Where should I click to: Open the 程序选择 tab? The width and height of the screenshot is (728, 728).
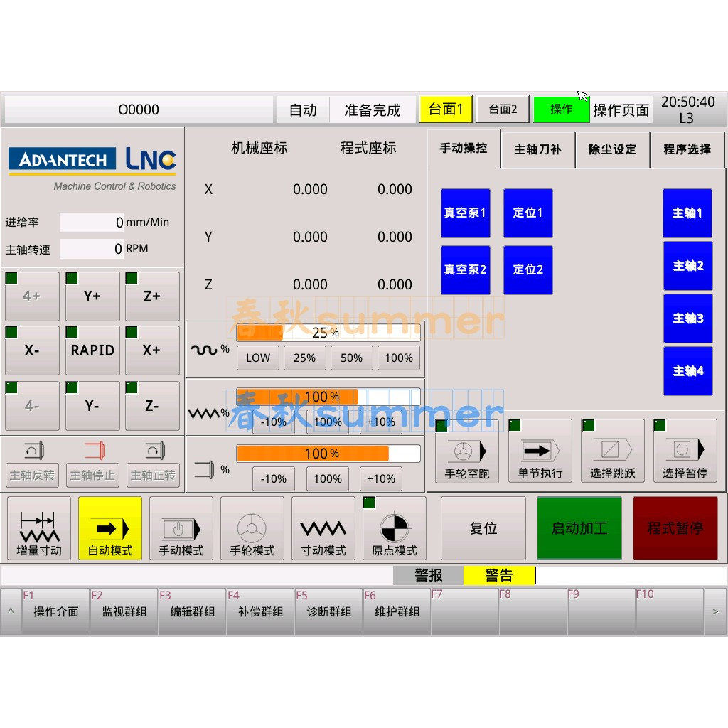pos(687,149)
